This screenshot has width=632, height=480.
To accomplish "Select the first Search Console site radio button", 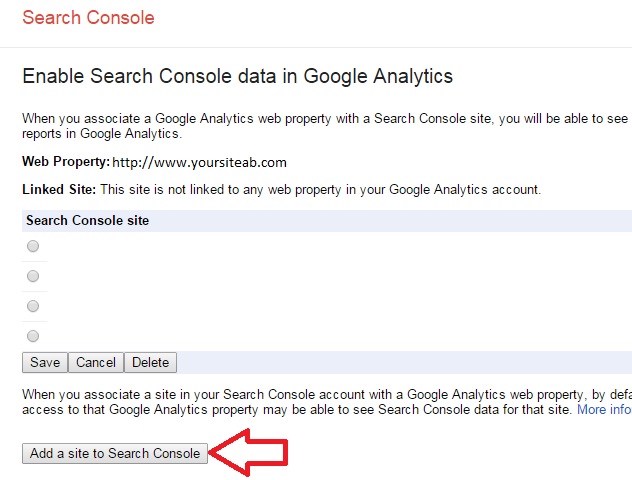I will coord(33,246).
